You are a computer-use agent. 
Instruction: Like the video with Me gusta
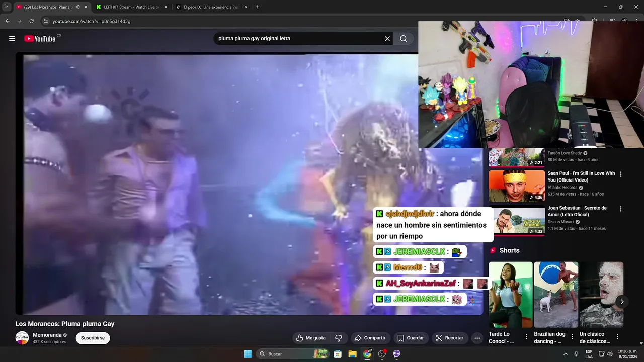(311, 338)
